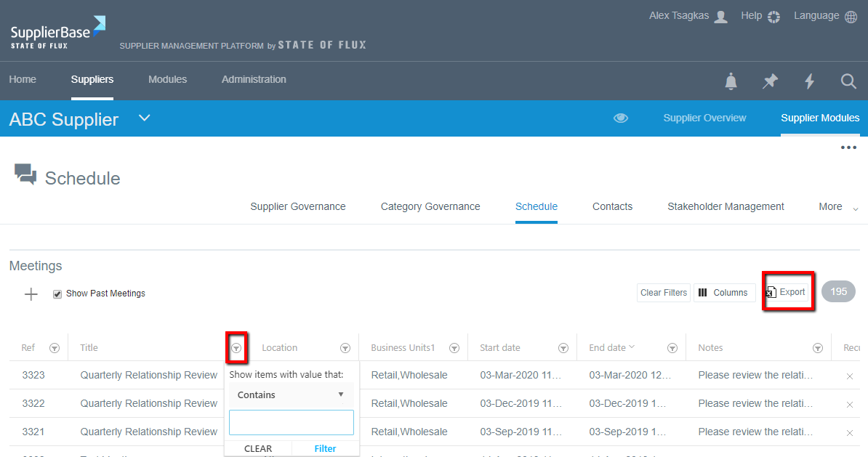Expand the ABC Supplier chevron dropdown
868x457 pixels.
click(145, 118)
